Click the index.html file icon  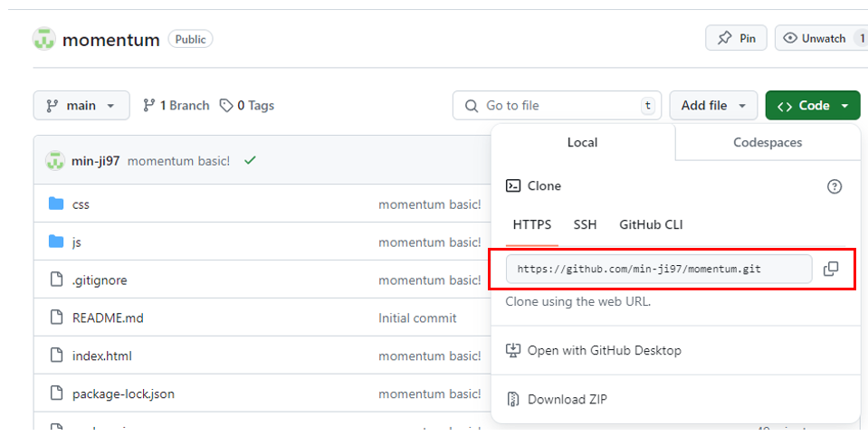[x=56, y=355]
